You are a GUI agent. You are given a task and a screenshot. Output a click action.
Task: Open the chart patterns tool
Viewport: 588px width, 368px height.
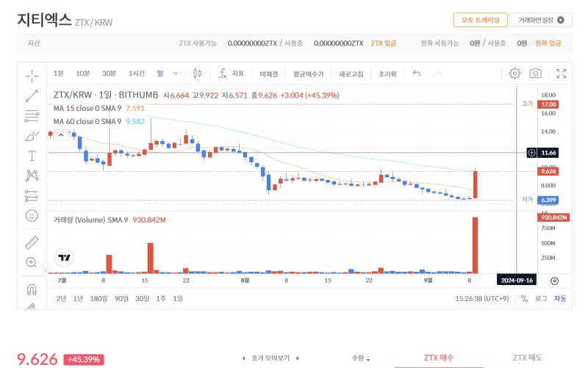pos(32,176)
